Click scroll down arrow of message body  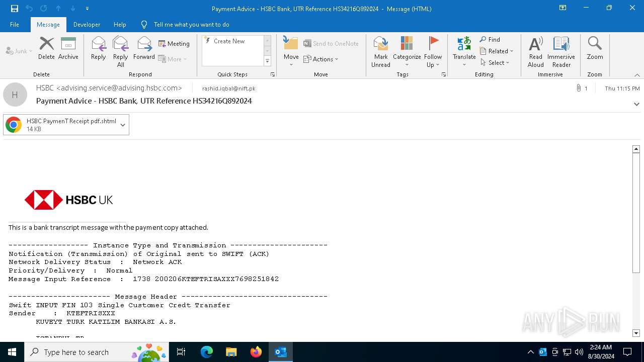tap(636, 333)
